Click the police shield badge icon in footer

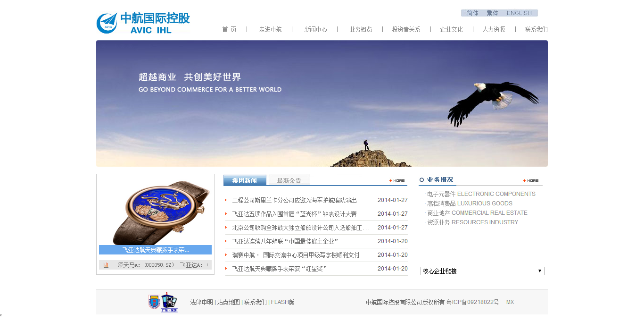154,302
